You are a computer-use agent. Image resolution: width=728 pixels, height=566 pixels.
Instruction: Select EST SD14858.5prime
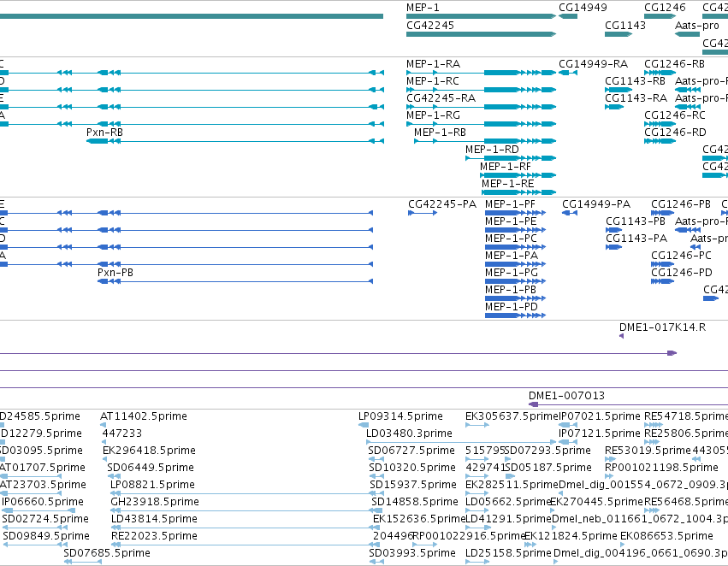376,510
